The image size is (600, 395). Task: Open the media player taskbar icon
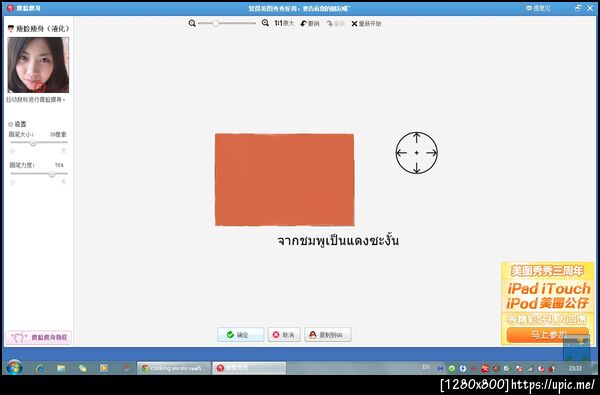103,368
